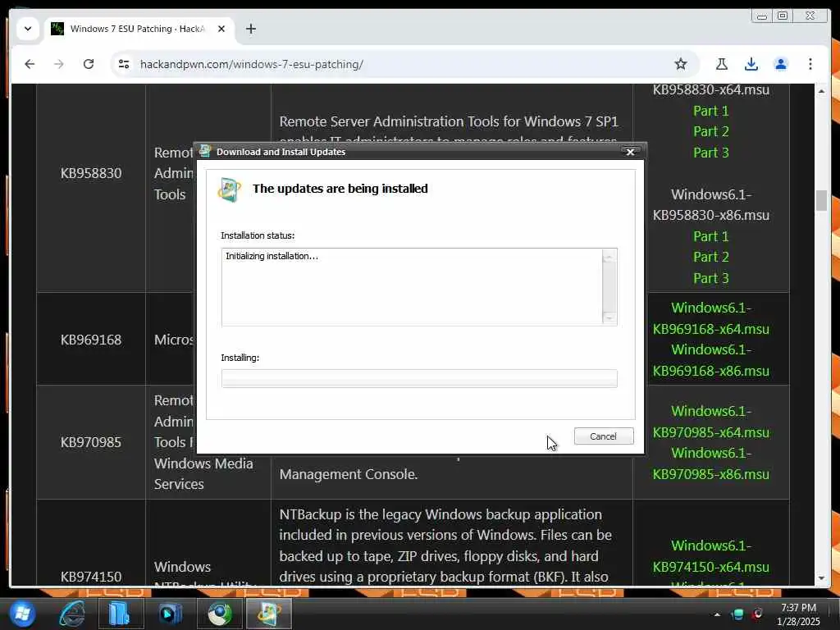Click the address bar URL
The image size is (840, 630).
coord(252,64)
